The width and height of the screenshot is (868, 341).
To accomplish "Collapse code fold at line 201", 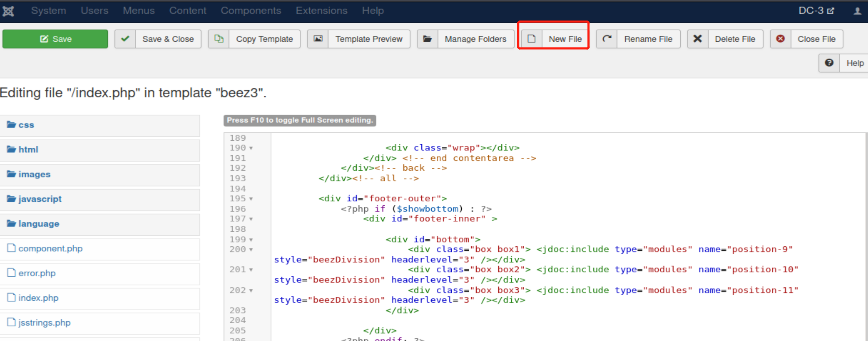I will click(251, 270).
